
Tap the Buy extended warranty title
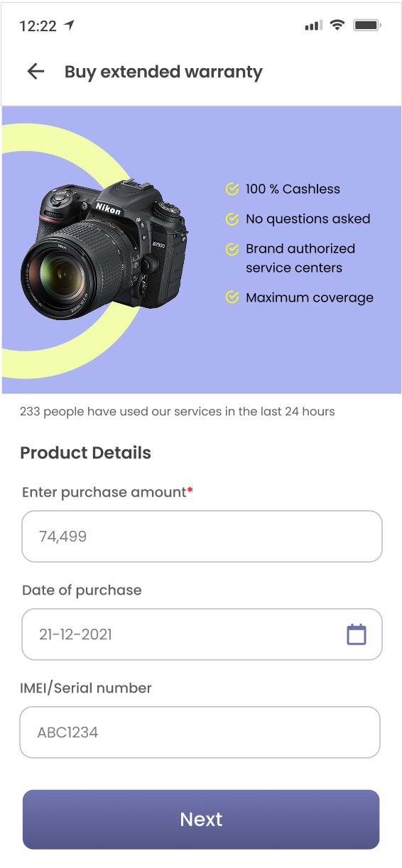[x=163, y=72]
